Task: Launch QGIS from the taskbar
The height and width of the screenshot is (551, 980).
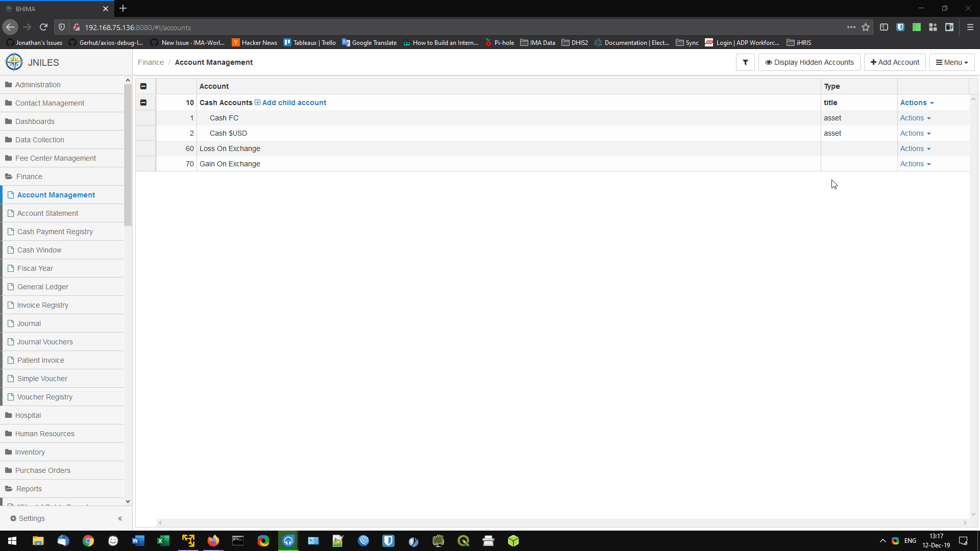Action: (463, 540)
